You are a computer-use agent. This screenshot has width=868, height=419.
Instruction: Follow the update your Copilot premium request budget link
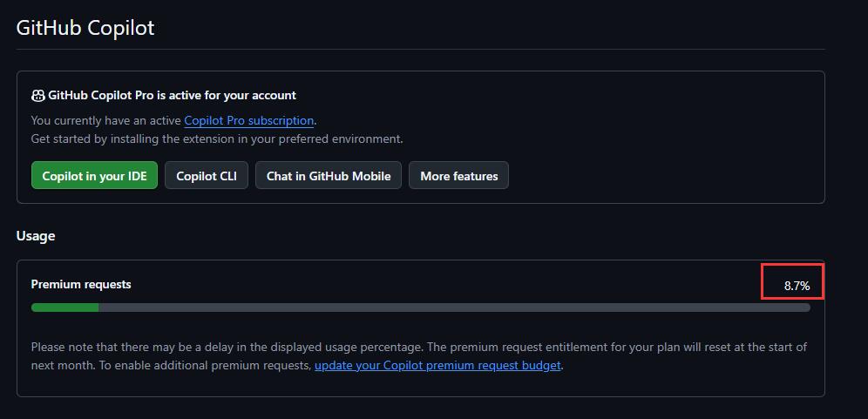pos(437,365)
